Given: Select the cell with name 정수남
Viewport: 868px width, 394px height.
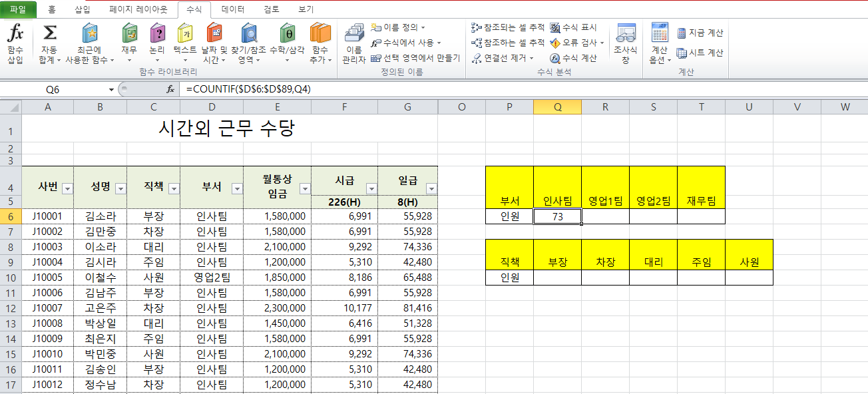Looking at the screenshot, I should pyautogui.click(x=100, y=385).
